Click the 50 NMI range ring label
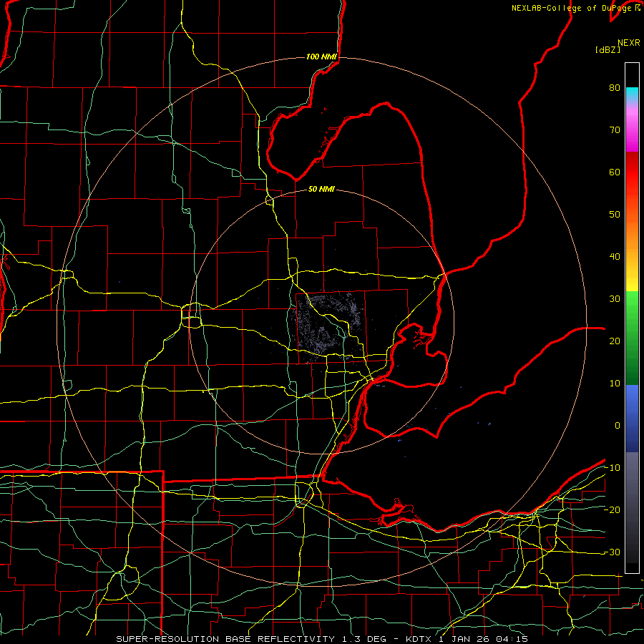This screenshot has height=644, width=644. [x=321, y=190]
